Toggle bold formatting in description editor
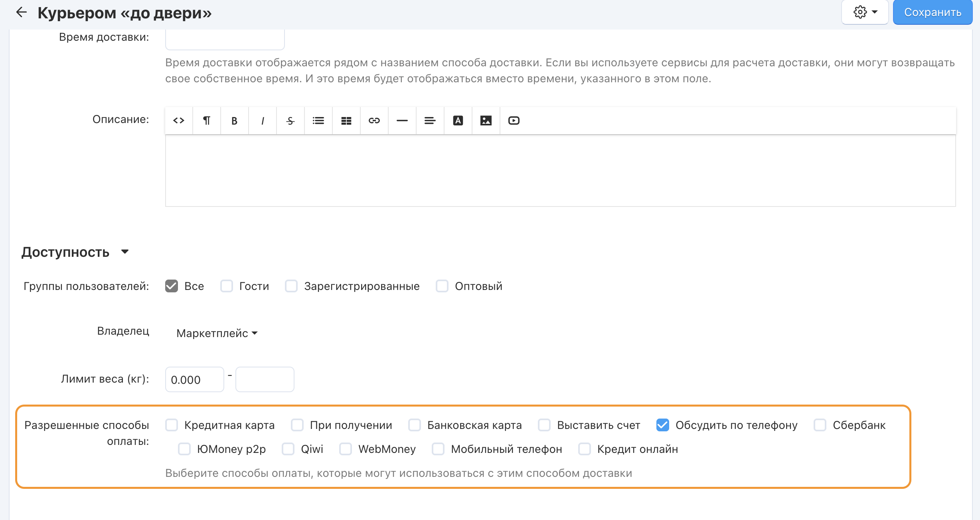The width and height of the screenshot is (980, 520). pyautogui.click(x=235, y=121)
